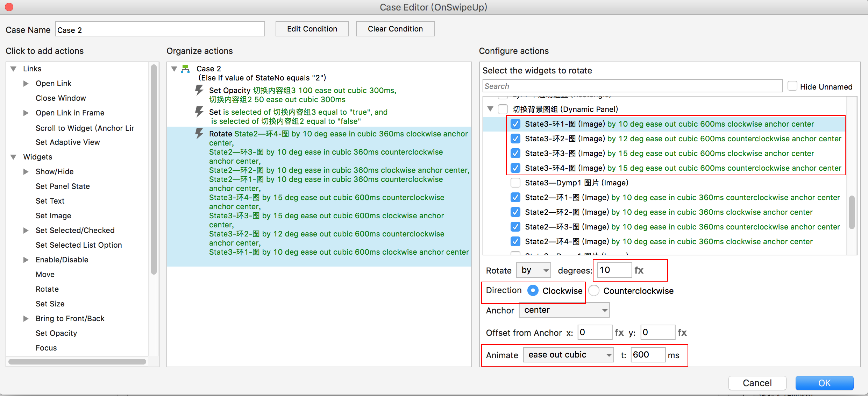Select the Counterclockwise direction radio button
868x396 pixels.
594,291
